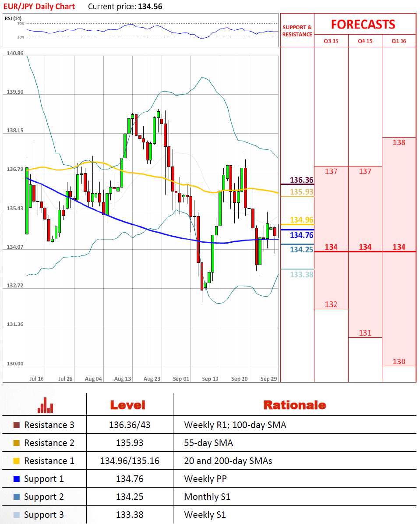This screenshot has height=524, width=420.
Task: Click the 'Sep 01' date axis label
Action: pyautogui.click(x=181, y=379)
